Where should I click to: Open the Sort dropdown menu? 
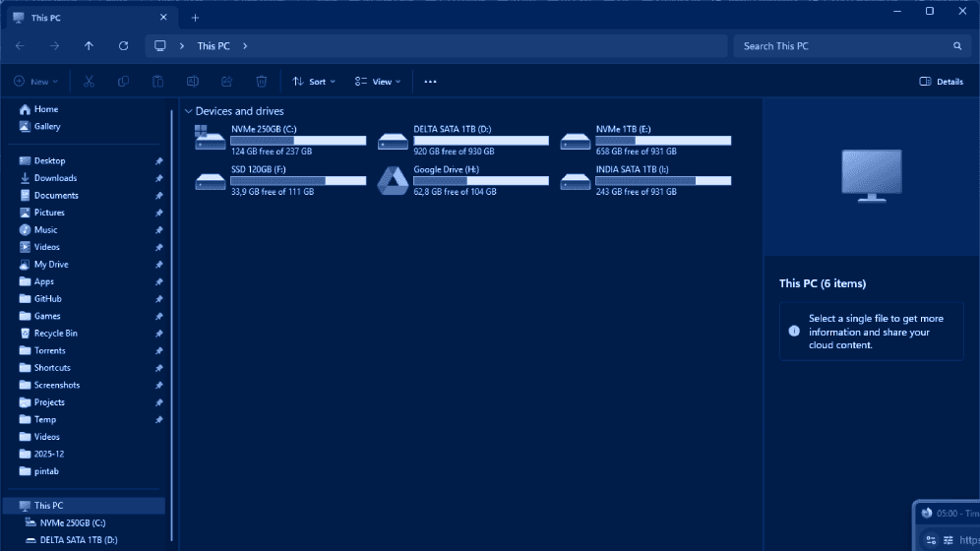click(x=314, y=82)
